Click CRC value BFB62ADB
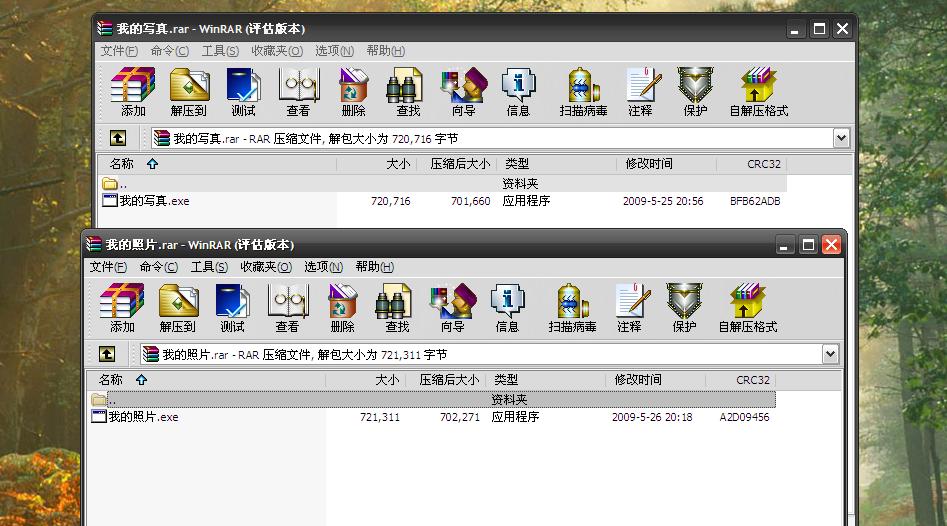This screenshot has width=947, height=526. [755, 201]
